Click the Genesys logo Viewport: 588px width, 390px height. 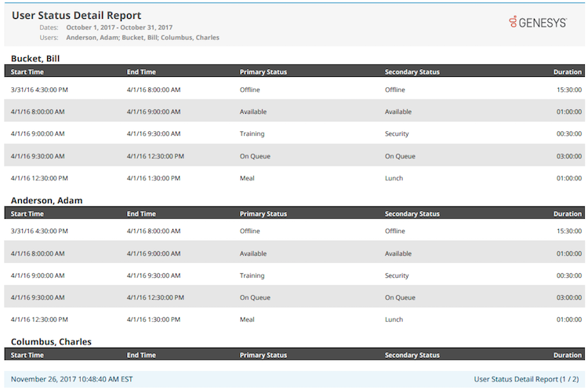(x=538, y=22)
